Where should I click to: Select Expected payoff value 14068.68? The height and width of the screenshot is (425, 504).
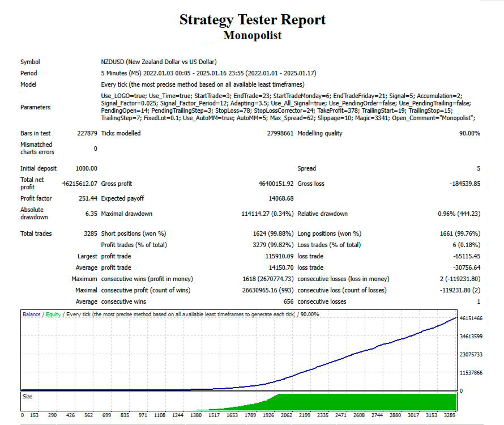[281, 198]
